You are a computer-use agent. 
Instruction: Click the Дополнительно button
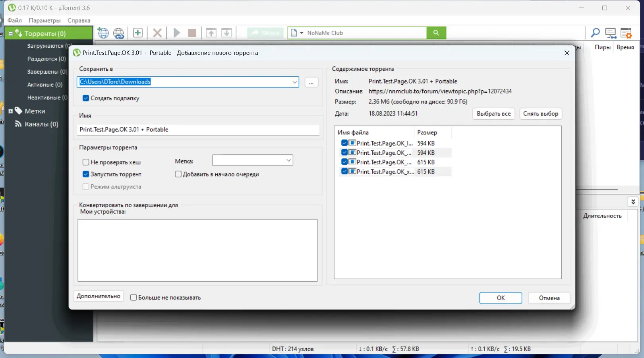pos(98,296)
